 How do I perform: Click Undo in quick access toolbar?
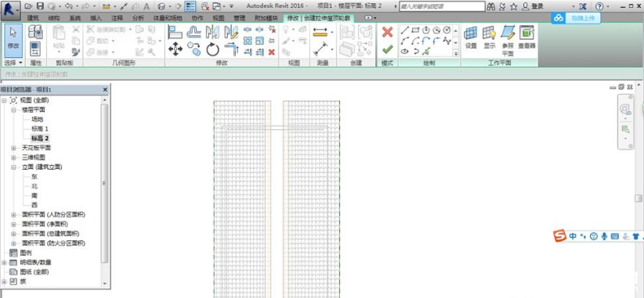68,6
